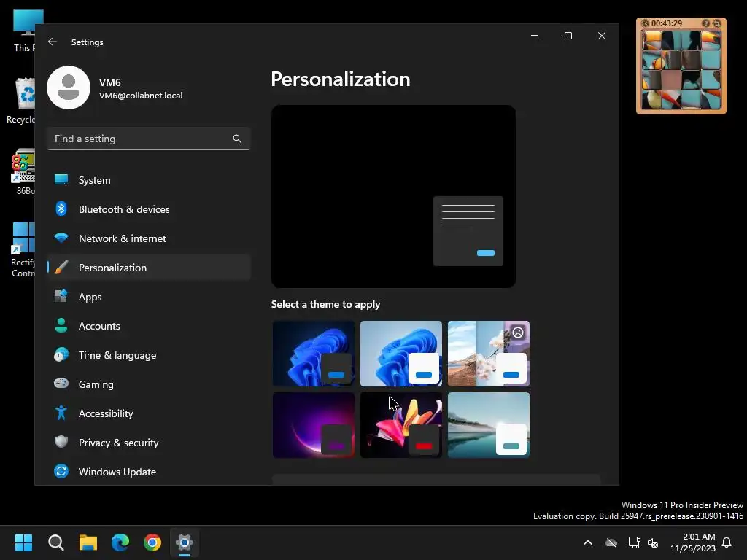Open Apps settings category
This screenshot has width=747, height=560.
pos(149,297)
